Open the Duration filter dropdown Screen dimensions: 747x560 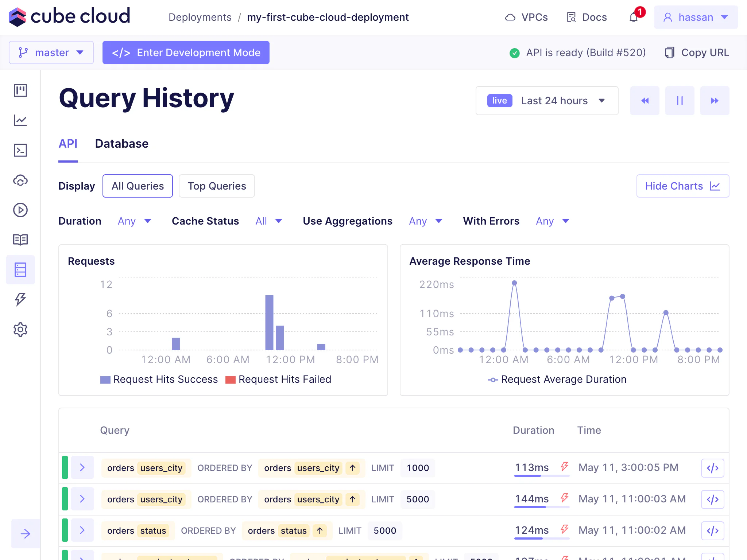tap(134, 221)
